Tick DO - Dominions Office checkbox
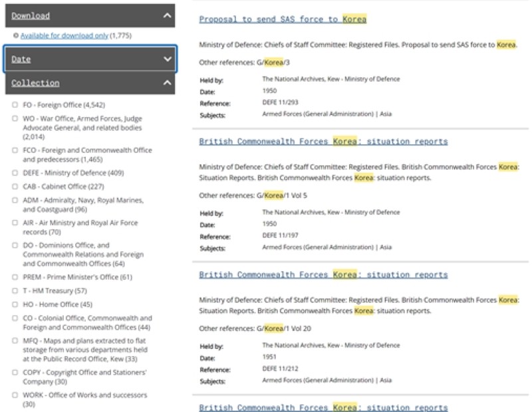The width and height of the screenshot is (532, 412). [x=15, y=245]
